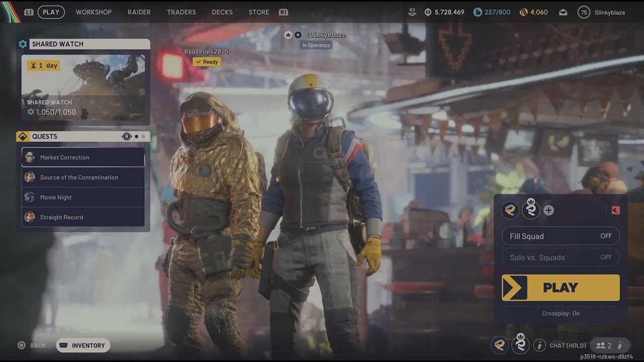Click the 257/800 stash value
Image resolution: width=644 pixels, height=362 pixels.
pyautogui.click(x=497, y=12)
